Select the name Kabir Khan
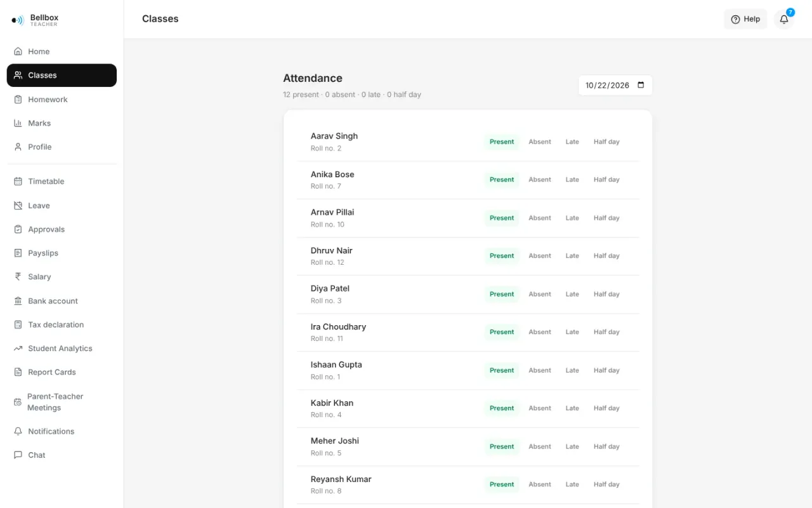 coord(332,403)
